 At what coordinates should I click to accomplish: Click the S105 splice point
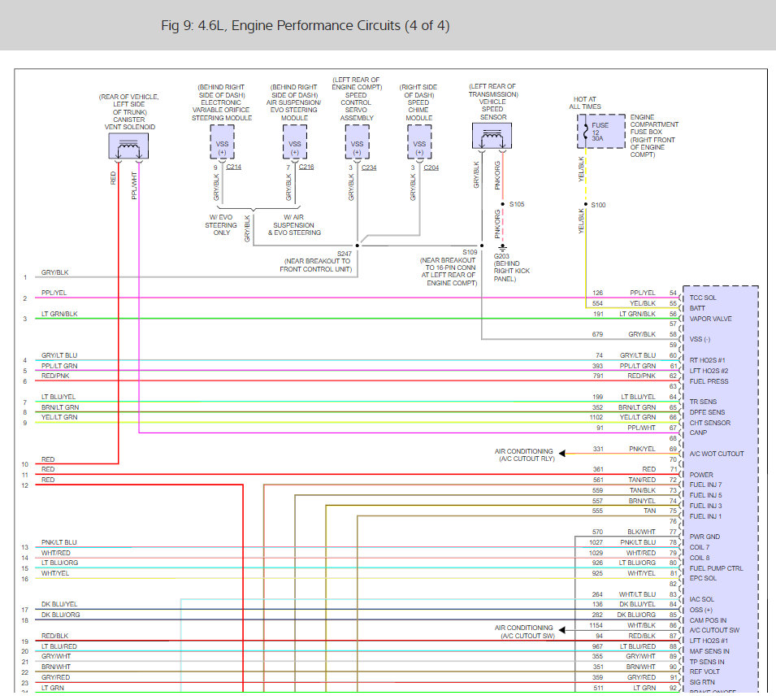click(x=503, y=204)
